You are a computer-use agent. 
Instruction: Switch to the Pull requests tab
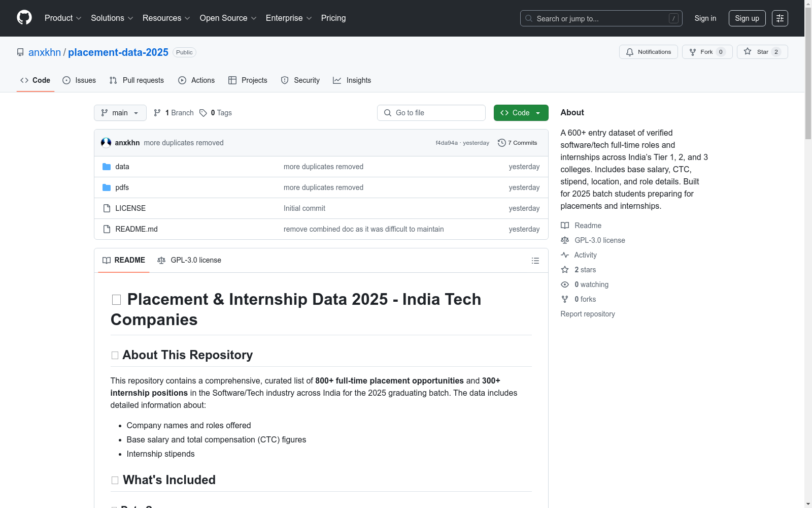pos(137,80)
